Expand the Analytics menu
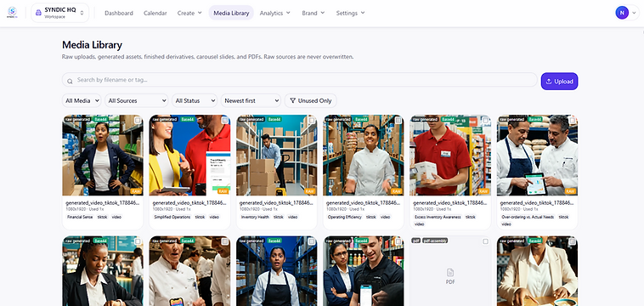The image size is (644, 306). click(x=274, y=13)
